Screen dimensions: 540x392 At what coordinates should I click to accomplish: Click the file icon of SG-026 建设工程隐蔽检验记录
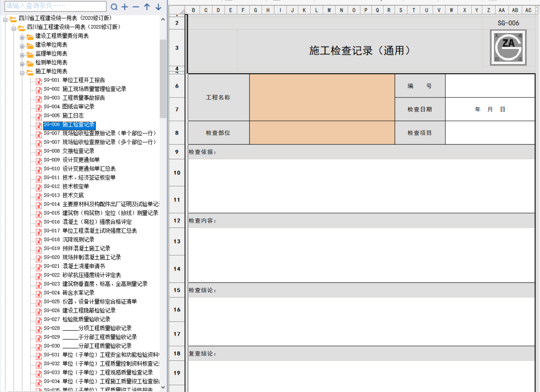tap(39, 312)
